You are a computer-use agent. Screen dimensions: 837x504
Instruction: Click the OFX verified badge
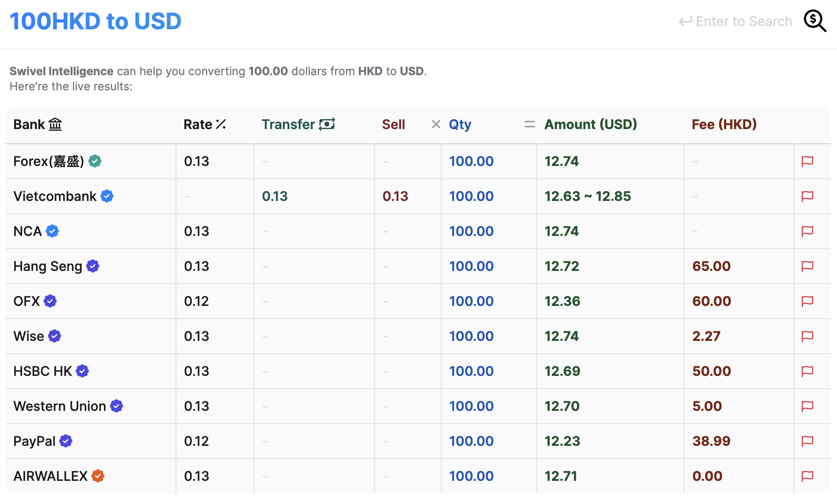click(51, 301)
